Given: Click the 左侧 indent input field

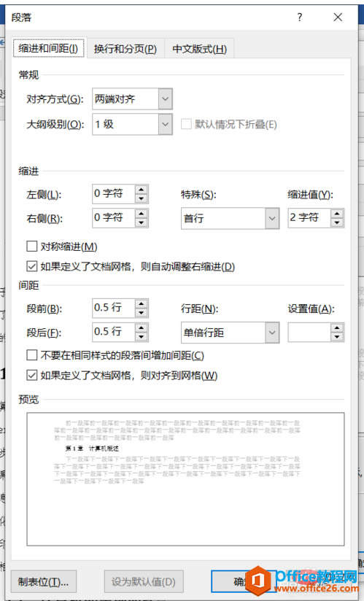Looking at the screenshot, I should point(113,194).
